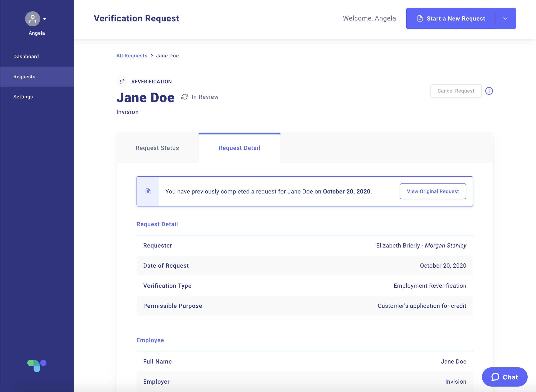Viewport: 536px width, 392px height.
Task: Select Requests in the sidebar navigation
Action: [24, 76]
